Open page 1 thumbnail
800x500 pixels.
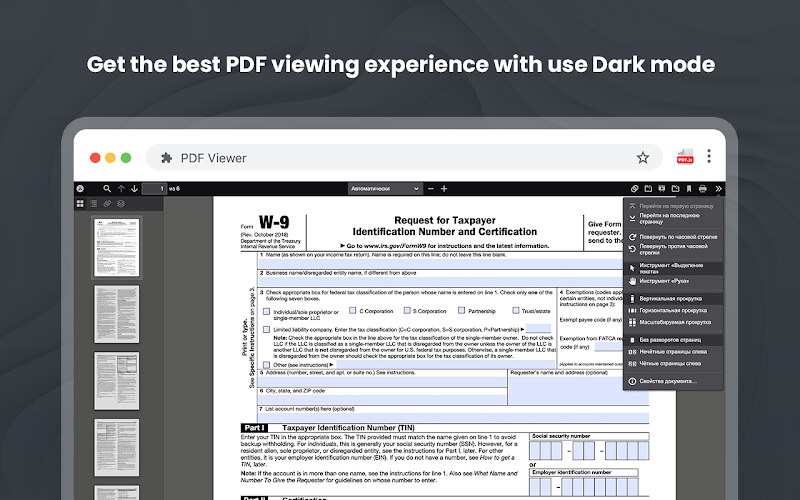tap(117, 247)
